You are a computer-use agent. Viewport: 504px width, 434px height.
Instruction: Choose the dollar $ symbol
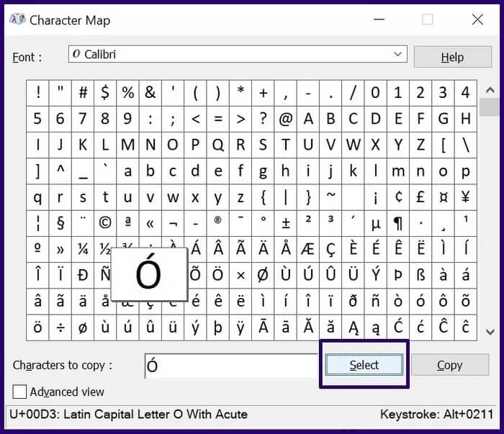coord(105,93)
